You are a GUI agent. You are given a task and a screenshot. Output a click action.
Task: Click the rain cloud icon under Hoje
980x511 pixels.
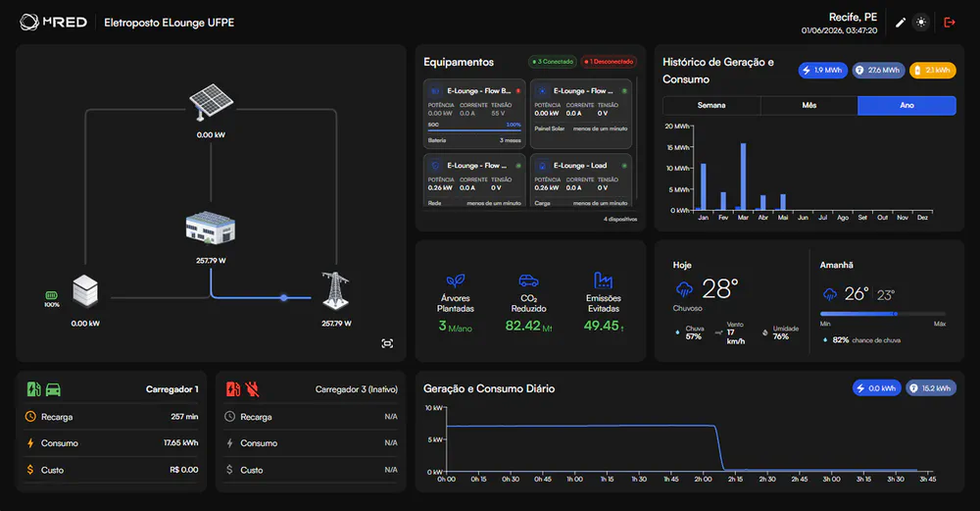point(684,289)
